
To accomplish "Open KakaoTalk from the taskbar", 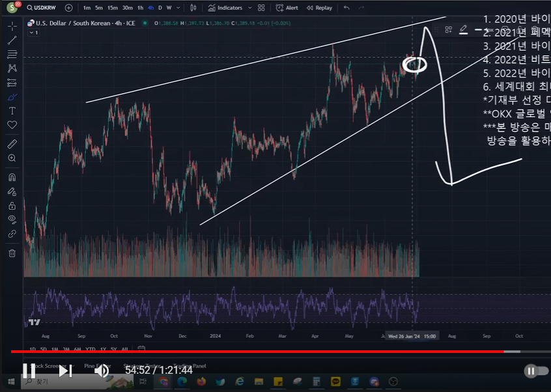I will (x=335, y=382).
